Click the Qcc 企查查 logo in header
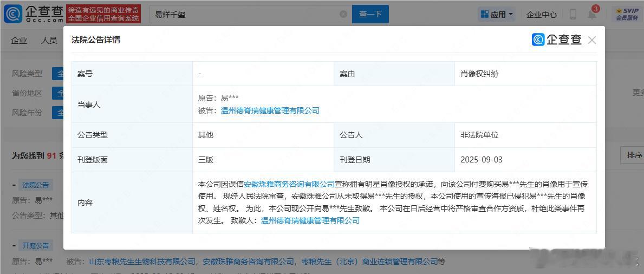The height and width of the screenshot is (274, 644). click(x=34, y=14)
